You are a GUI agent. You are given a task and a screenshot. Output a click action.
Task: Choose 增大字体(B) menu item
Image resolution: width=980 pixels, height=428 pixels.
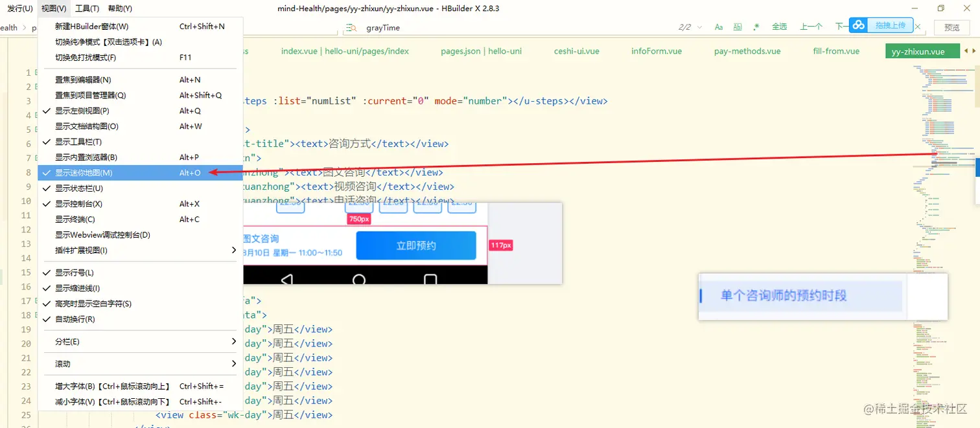coord(140,387)
